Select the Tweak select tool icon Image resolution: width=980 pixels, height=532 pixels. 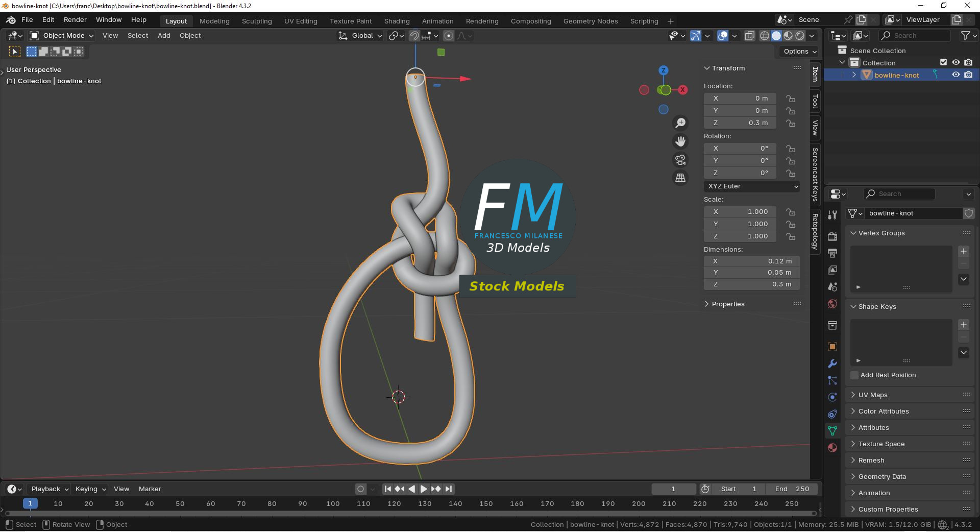click(x=15, y=52)
